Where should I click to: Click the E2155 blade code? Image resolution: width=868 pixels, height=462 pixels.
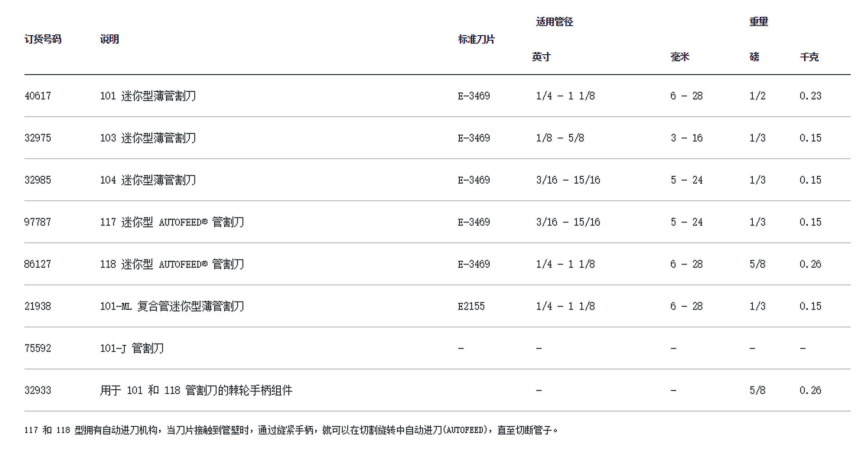pos(471,306)
